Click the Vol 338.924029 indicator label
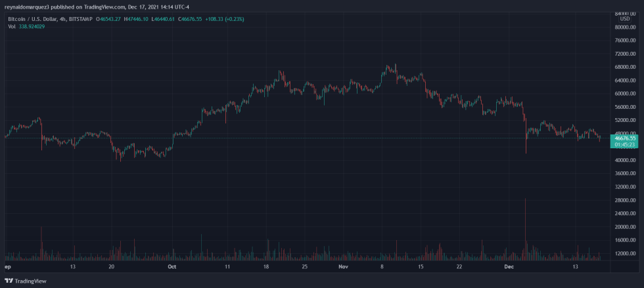This screenshot has height=288, width=644. click(27, 26)
